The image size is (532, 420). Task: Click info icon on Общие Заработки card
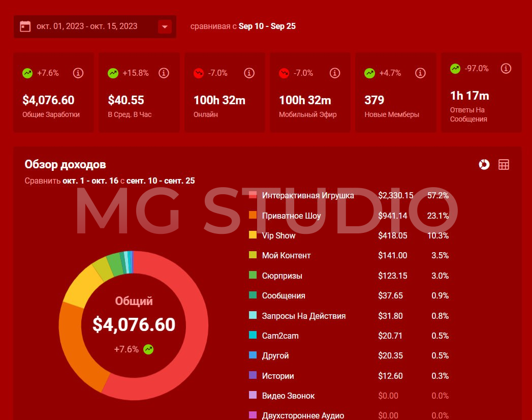[x=78, y=73]
